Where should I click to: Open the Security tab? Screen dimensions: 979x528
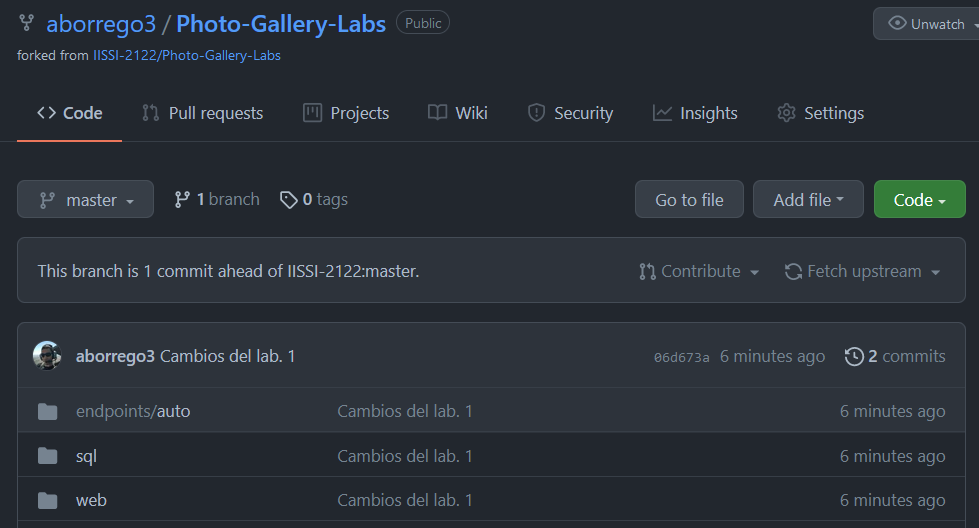571,113
